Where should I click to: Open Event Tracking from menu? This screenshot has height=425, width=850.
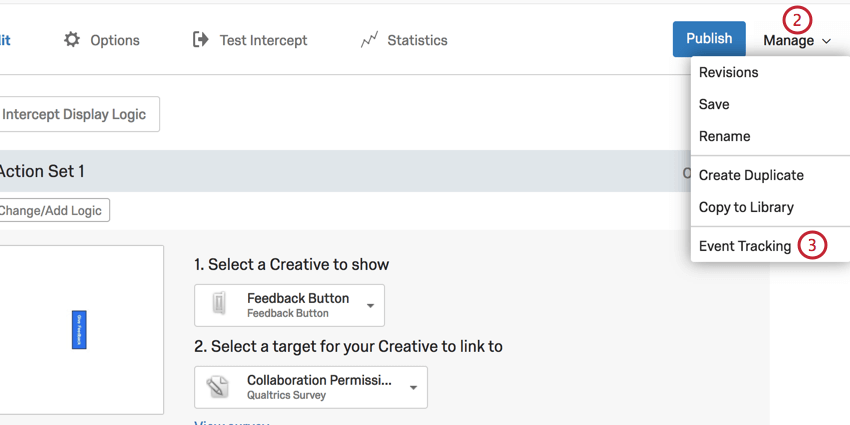(745, 246)
